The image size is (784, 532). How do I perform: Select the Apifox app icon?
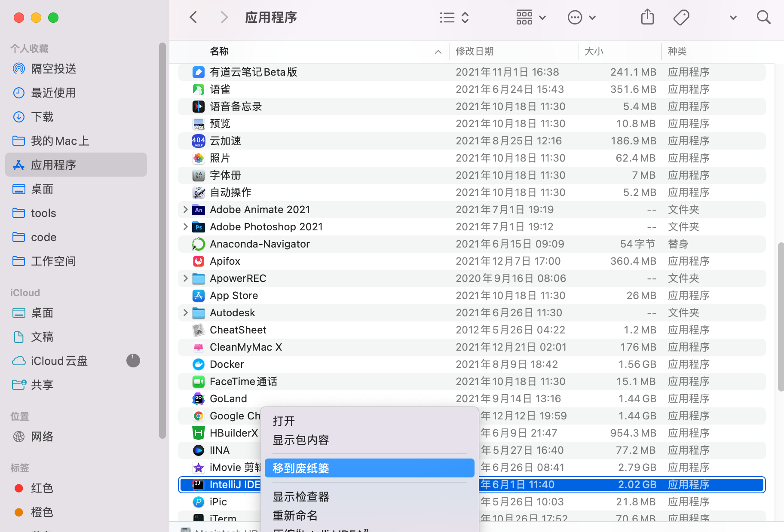tap(198, 261)
